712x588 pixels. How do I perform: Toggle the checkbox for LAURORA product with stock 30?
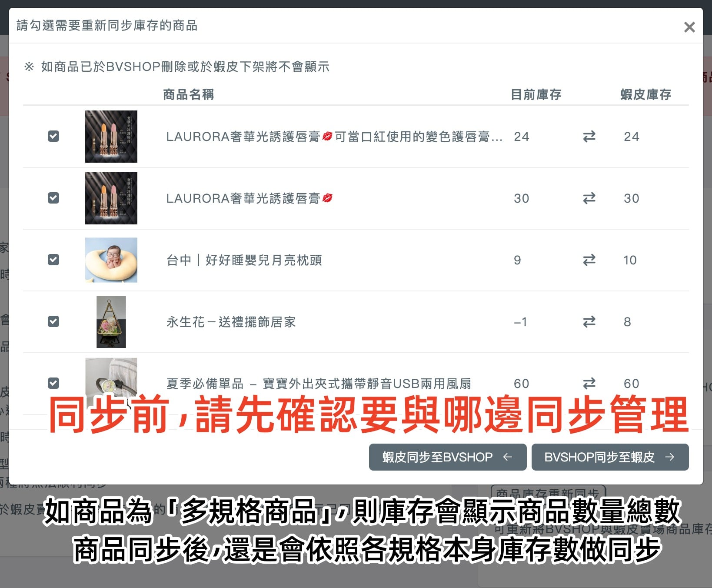53,198
